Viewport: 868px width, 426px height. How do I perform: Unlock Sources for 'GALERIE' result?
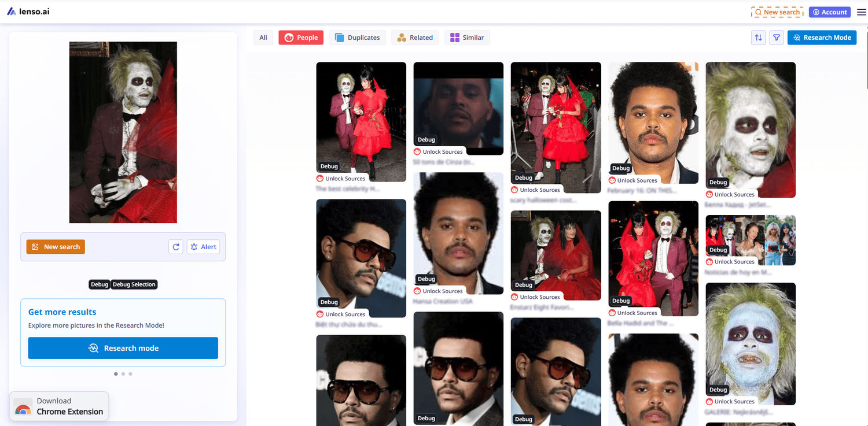730,402
